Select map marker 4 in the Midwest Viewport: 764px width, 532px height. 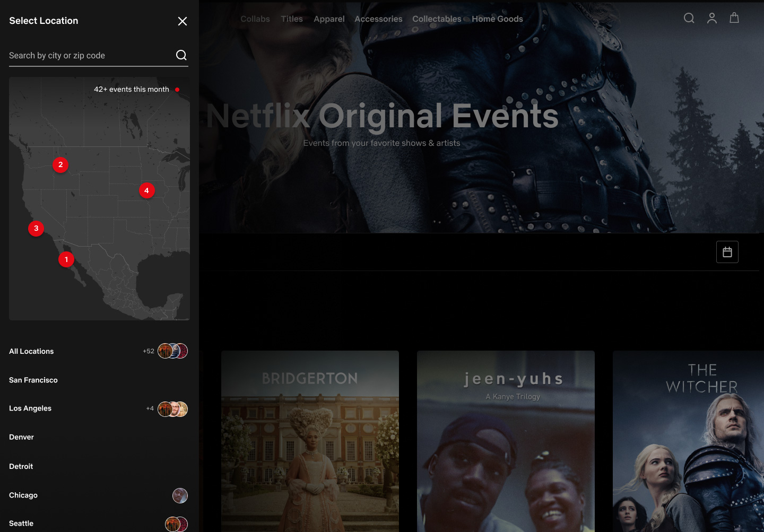coord(146,190)
